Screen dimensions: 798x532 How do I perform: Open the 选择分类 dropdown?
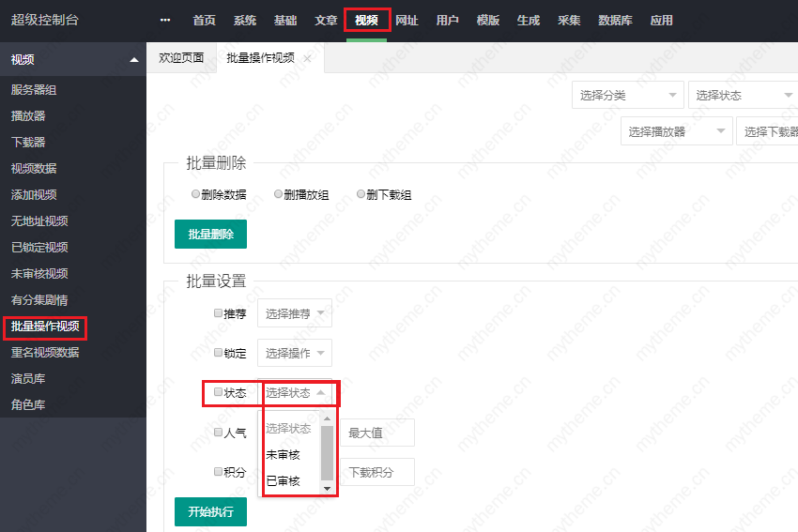click(627, 96)
